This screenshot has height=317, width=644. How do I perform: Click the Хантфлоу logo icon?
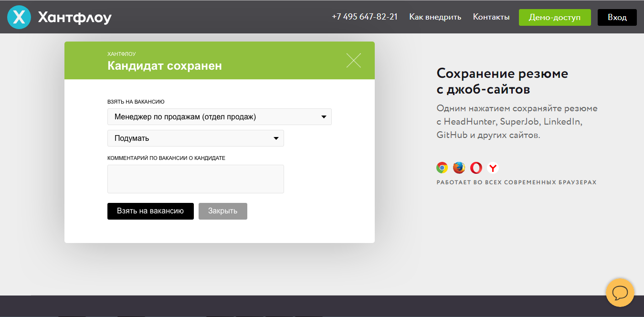(x=19, y=17)
